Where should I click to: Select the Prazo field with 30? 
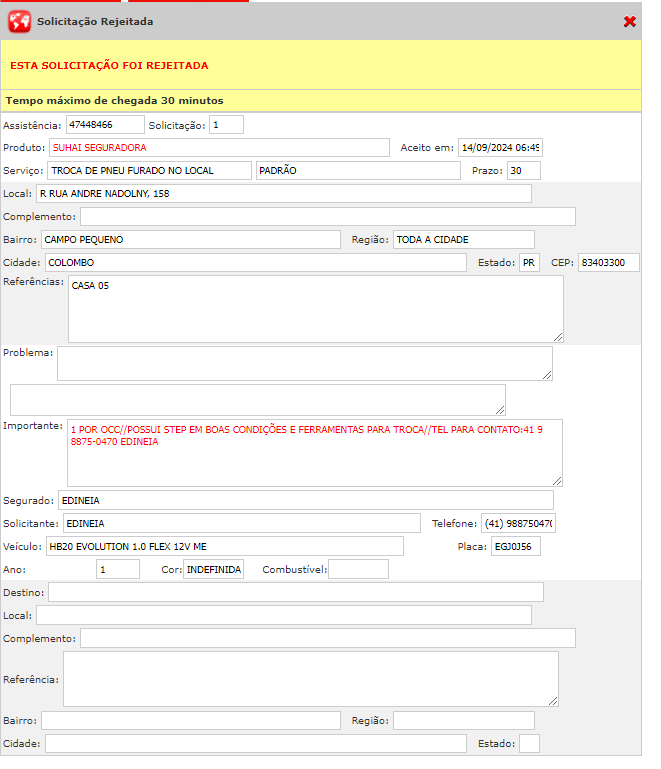pyautogui.click(x=524, y=171)
